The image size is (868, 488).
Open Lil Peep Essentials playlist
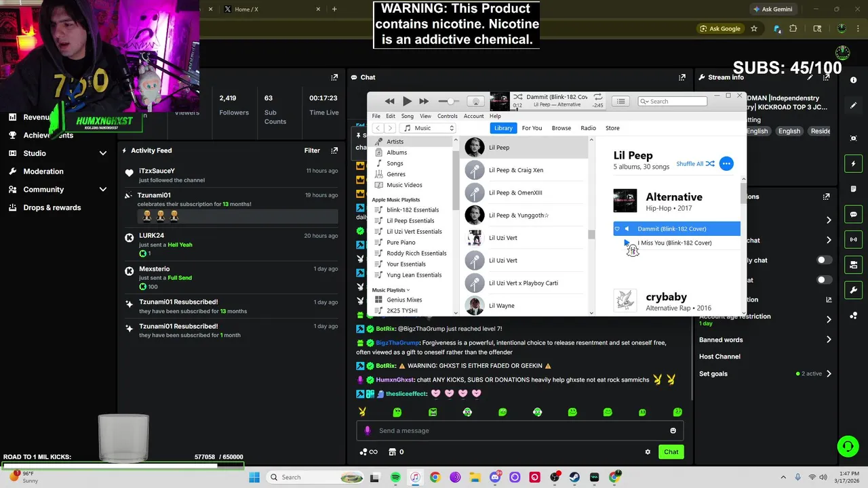410,221
